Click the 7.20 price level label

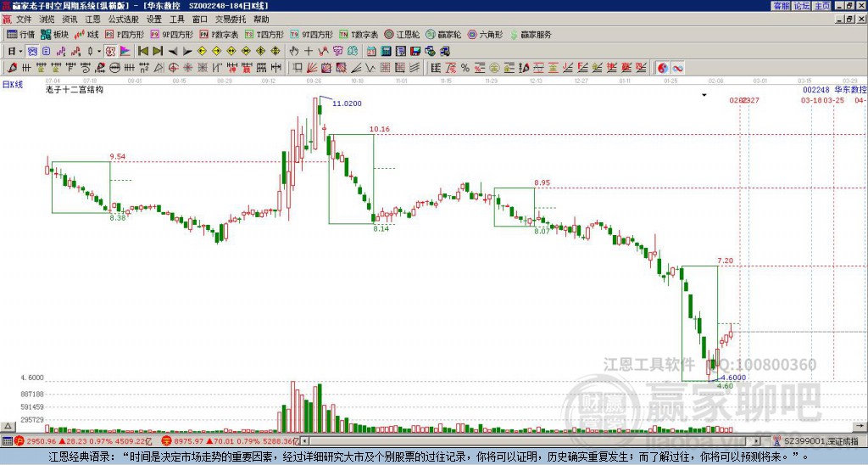pos(726,261)
